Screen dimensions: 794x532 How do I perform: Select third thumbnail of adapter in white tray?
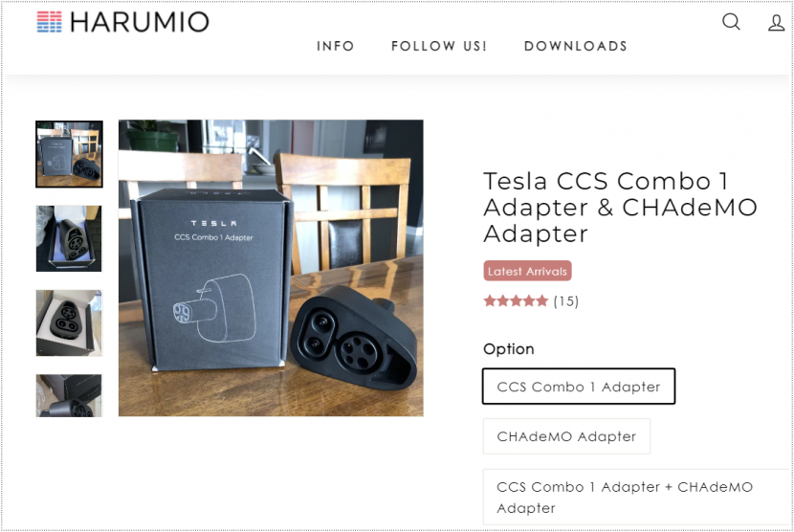point(69,322)
